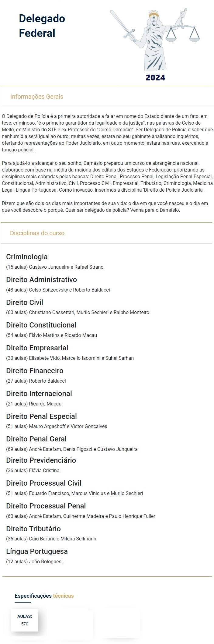Screen dimensions: 214x644
Task: Click the Direito Penal Especial heading
Action: tap(41, 416)
